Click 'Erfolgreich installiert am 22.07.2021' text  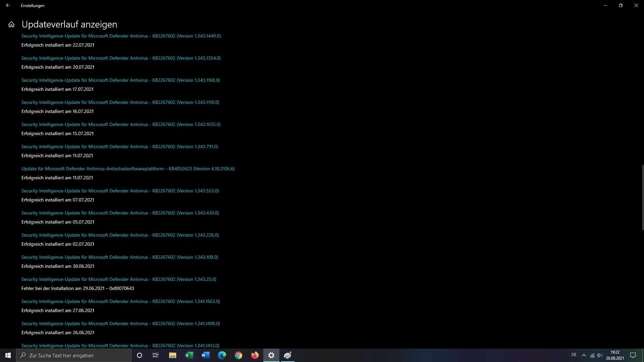58,45
